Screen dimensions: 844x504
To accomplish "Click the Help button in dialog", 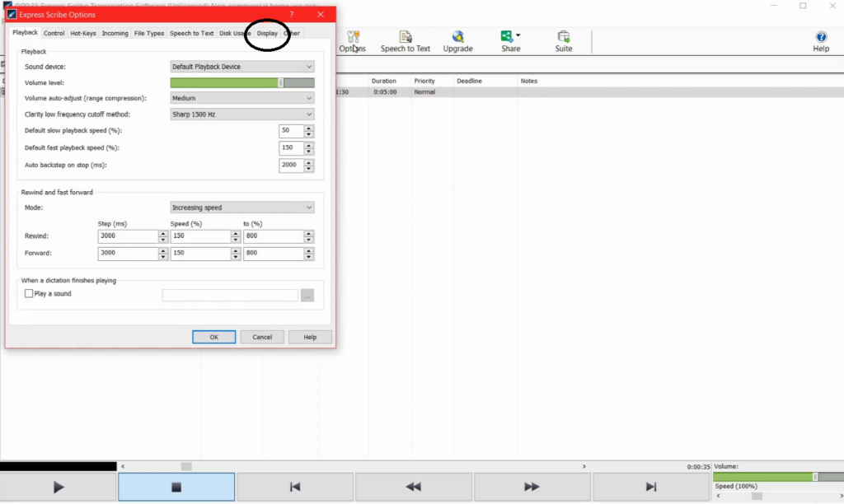I will (310, 338).
